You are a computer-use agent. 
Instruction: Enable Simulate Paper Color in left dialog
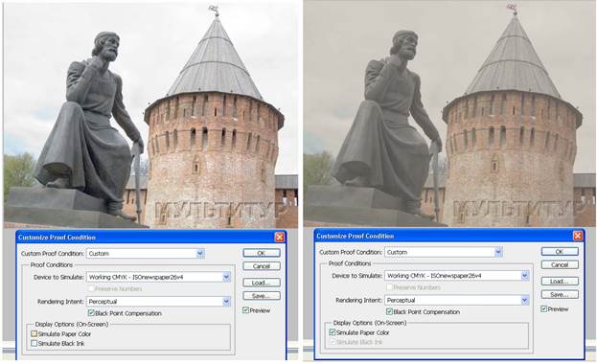(34, 334)
